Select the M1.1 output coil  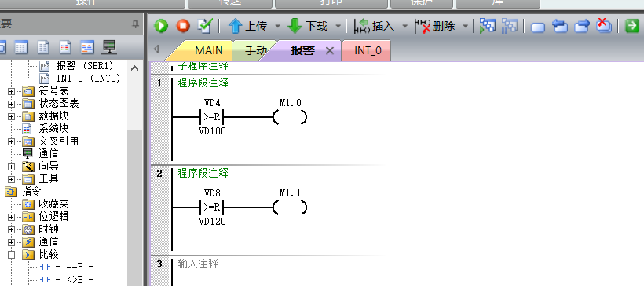click(x=290, y=208)
